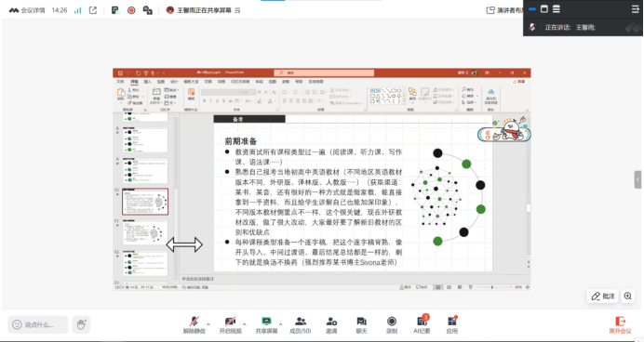The image size is (644, 342).
Task: Click the 共享 share button in PowerPoint
Action: tap(519, 82)
